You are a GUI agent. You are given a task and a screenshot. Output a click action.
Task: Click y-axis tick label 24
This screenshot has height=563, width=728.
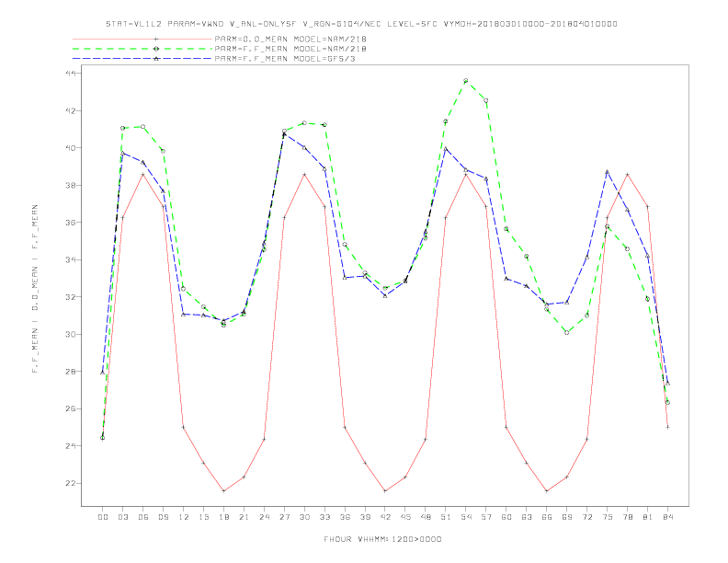point(71,446)
